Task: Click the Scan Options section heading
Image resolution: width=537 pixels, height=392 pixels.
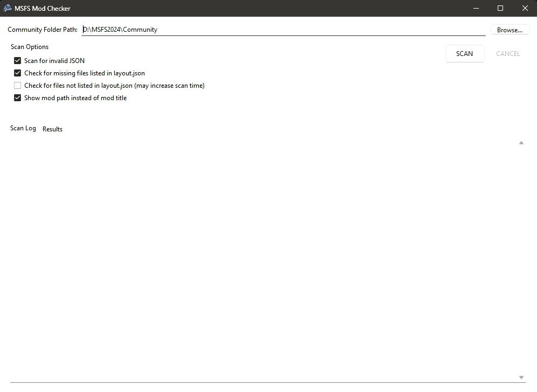Action: point(29,47)
